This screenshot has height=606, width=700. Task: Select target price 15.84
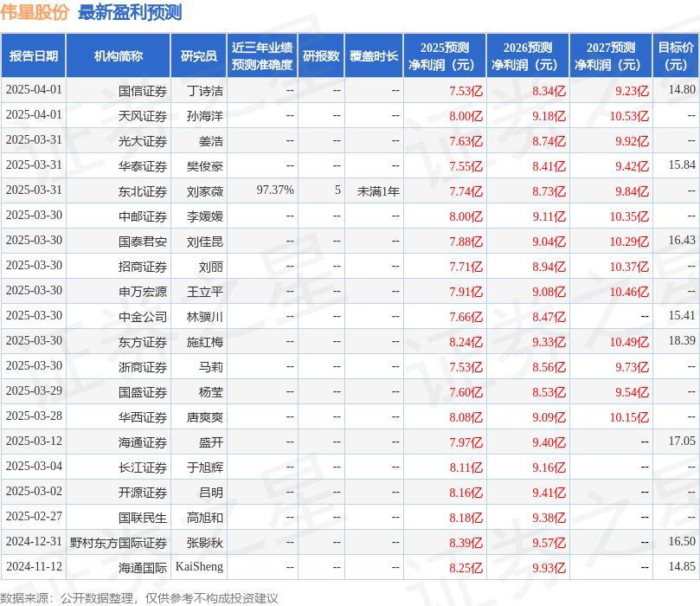tap(682, 164)
